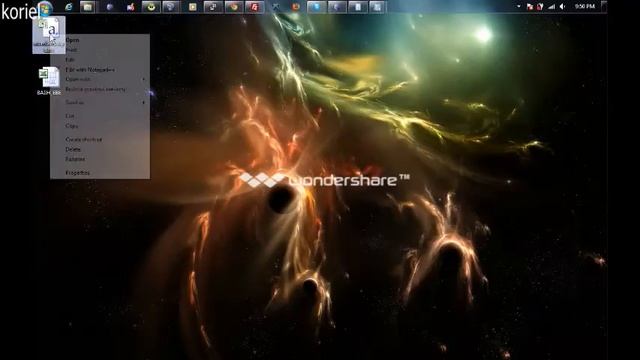Click the 9:50 PM clock
Viewport: 640px width, 360px height.
click(x=584, y=7)
